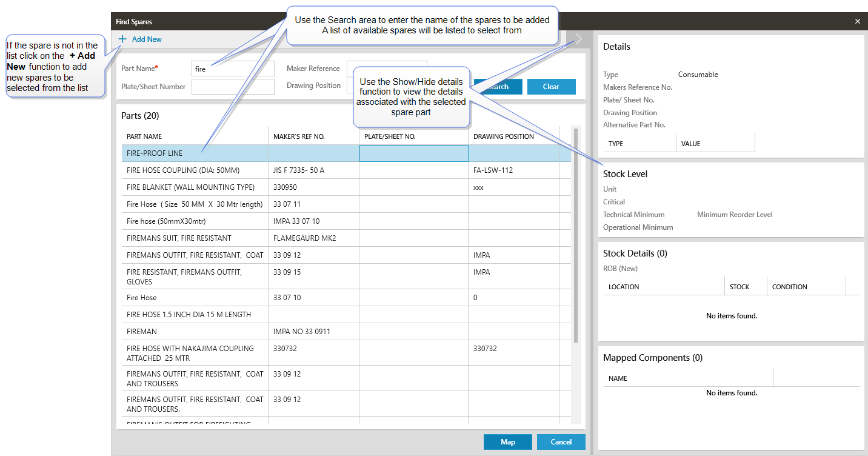Sort by MAKER'S REF NO. column header
Viewport: 868px width, 456px height.
tap(299, 136)
